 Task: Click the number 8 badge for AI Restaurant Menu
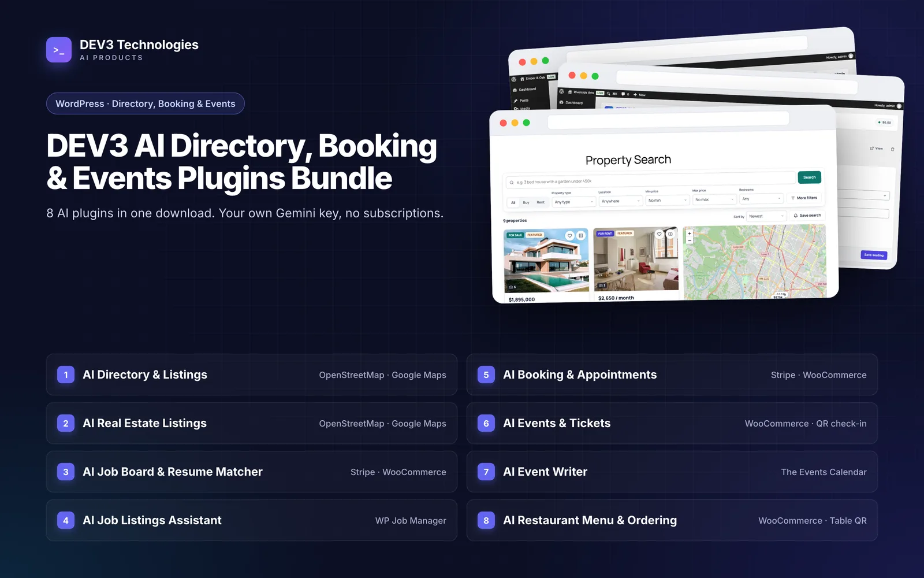click(486, 520)
